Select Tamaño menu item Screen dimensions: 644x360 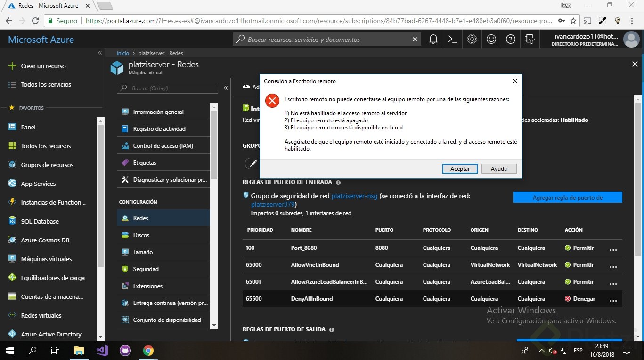coord(163,252)
